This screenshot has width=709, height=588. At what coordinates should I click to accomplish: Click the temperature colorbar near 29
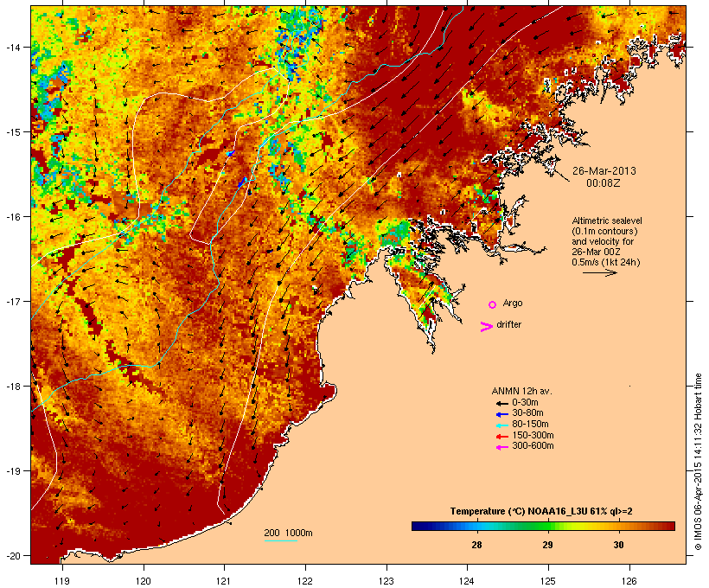point(547,526)
